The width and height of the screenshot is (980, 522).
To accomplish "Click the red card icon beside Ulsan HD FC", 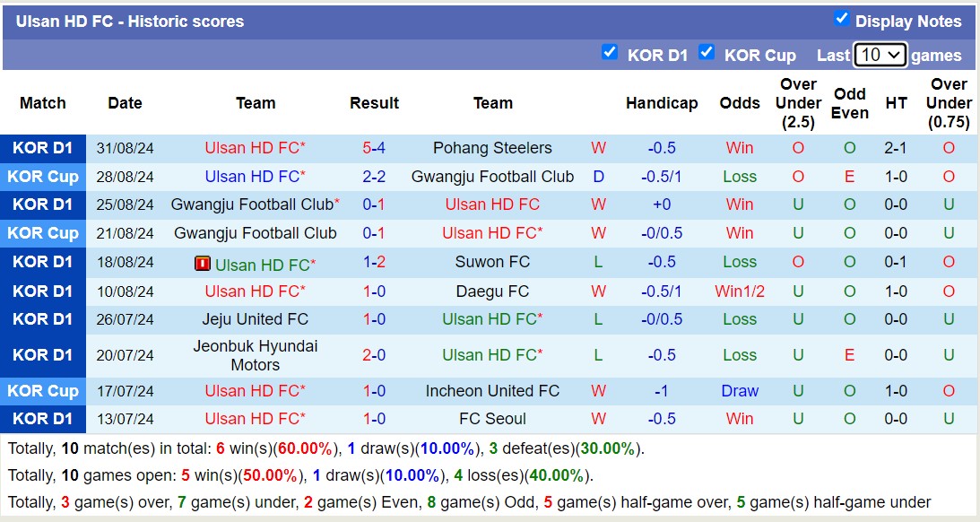I will (203, 265).
